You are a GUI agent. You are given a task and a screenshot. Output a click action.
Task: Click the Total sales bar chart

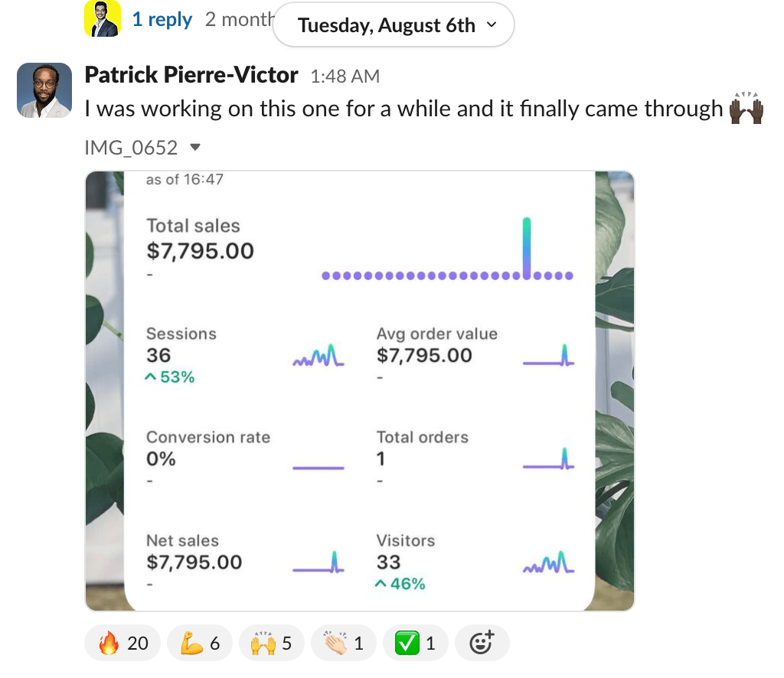pos(447,251)
